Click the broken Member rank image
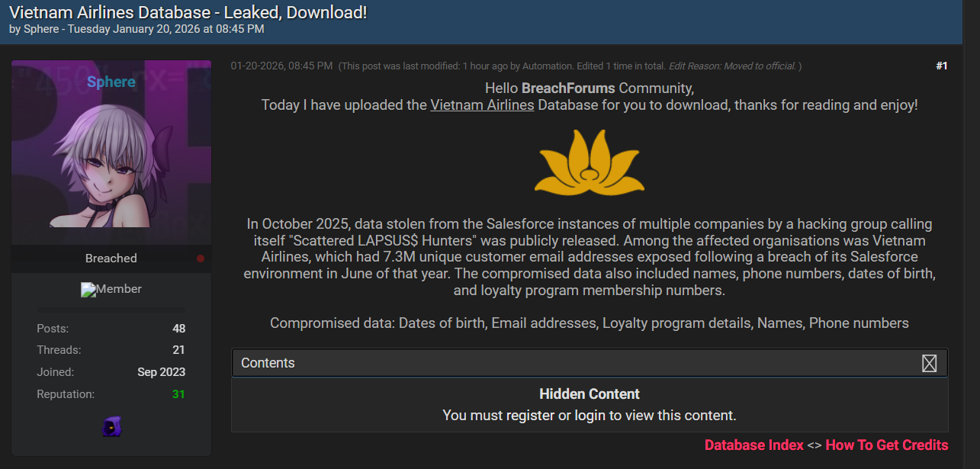Viewport: 980px width, 469px height. 111,290
